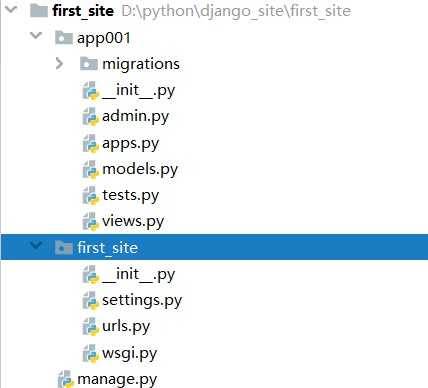Click the migrations folder icon
The image size is (428, 388).
tap(89, 63)
